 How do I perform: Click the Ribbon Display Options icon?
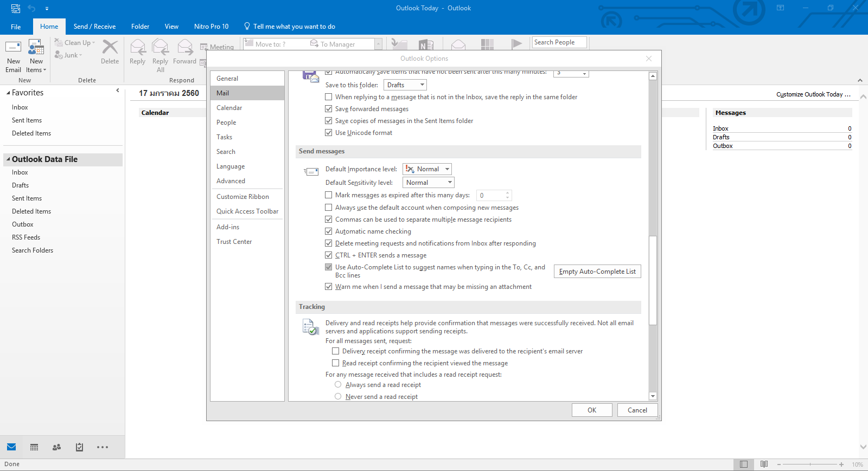(780, 8)
